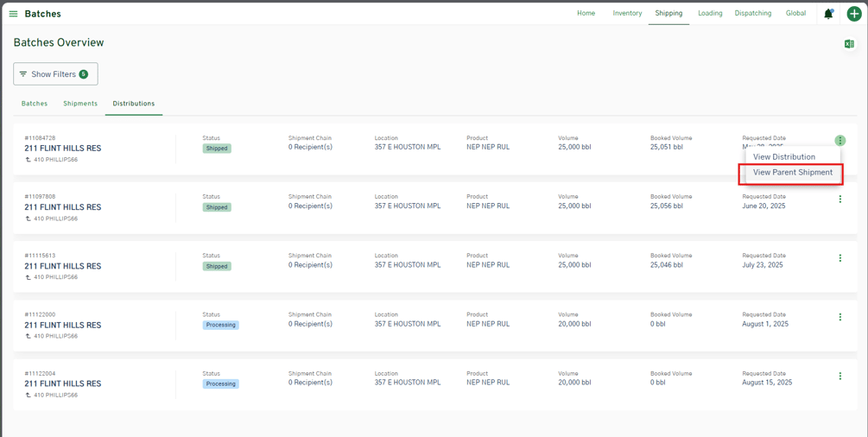Open the three-dot menu for distribution #11122004
Viewport: 868px width, 437px height.
point(839,377)
